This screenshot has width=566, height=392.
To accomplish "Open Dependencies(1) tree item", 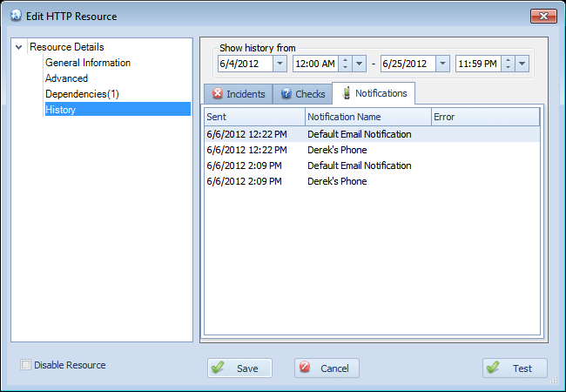I will tap(82, 94).
